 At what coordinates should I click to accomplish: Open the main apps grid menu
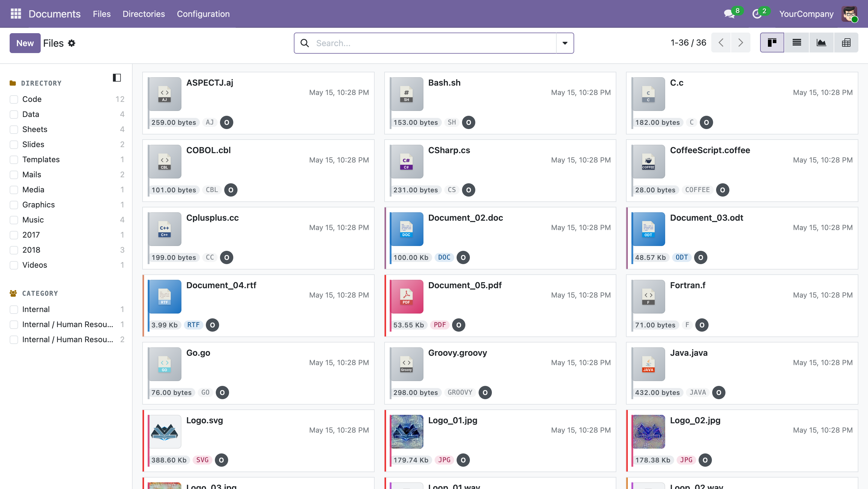click(x=16, y=14)
